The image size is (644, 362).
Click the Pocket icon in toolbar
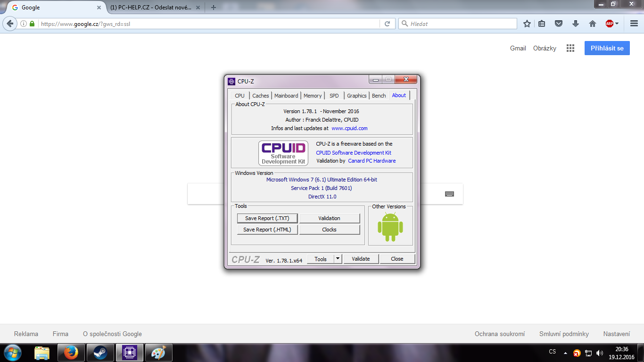coord(559,24)
